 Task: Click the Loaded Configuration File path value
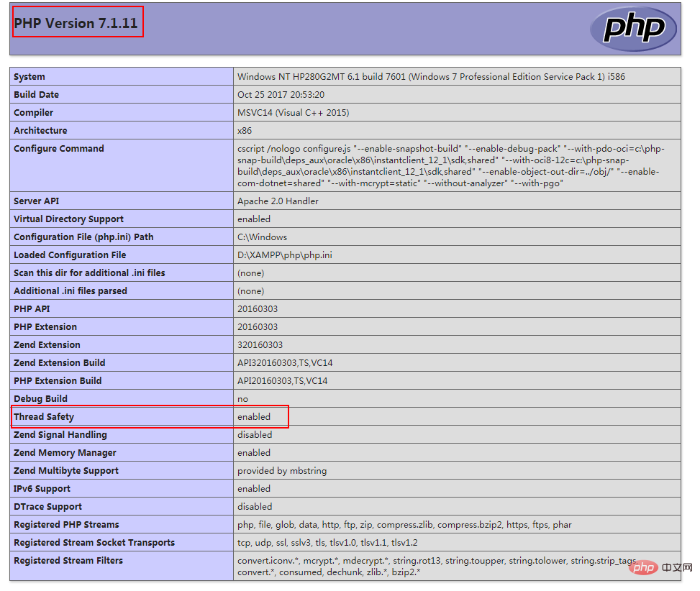point(285,255)
